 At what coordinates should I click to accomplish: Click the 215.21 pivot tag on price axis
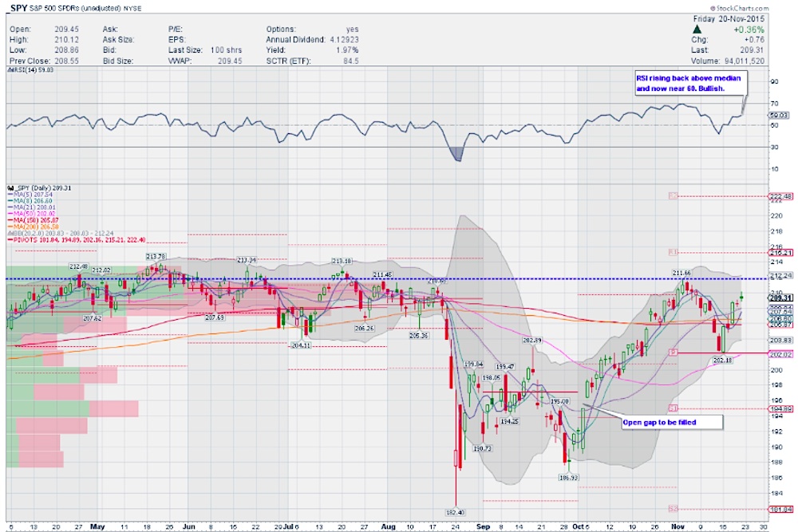[x=781, y=252]
